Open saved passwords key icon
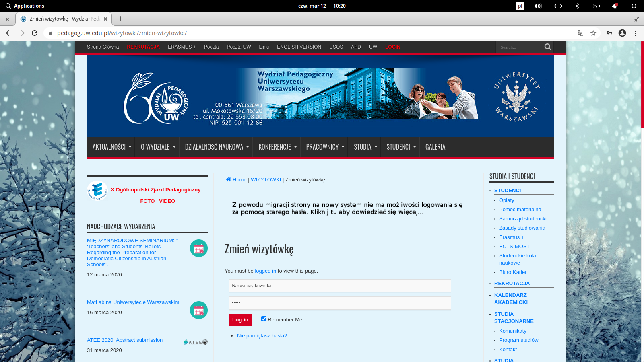 [609, 33]
